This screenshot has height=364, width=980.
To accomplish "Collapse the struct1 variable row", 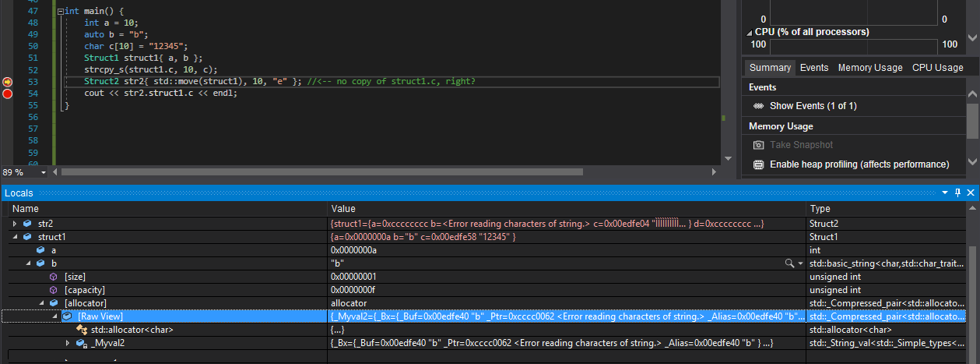I will [x=15, y=237].
